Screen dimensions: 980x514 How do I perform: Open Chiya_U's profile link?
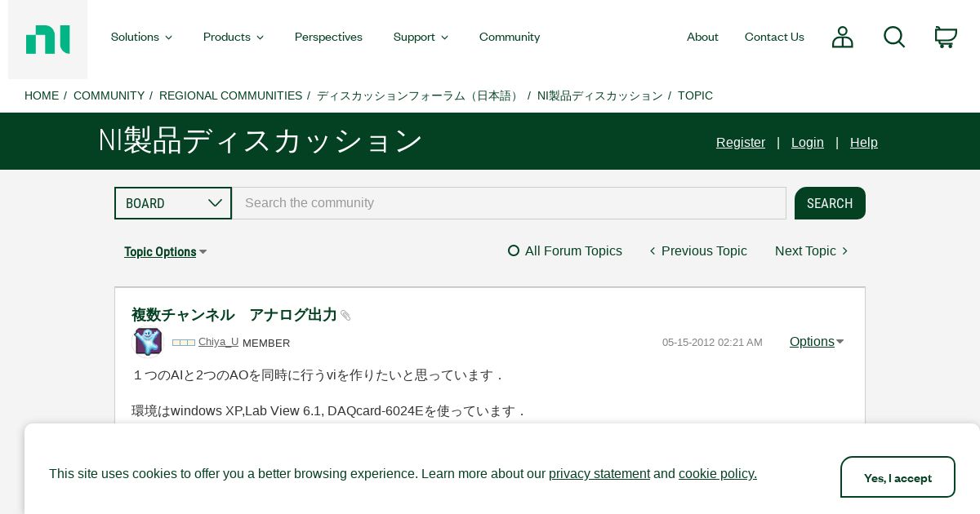tap(218, 341)
